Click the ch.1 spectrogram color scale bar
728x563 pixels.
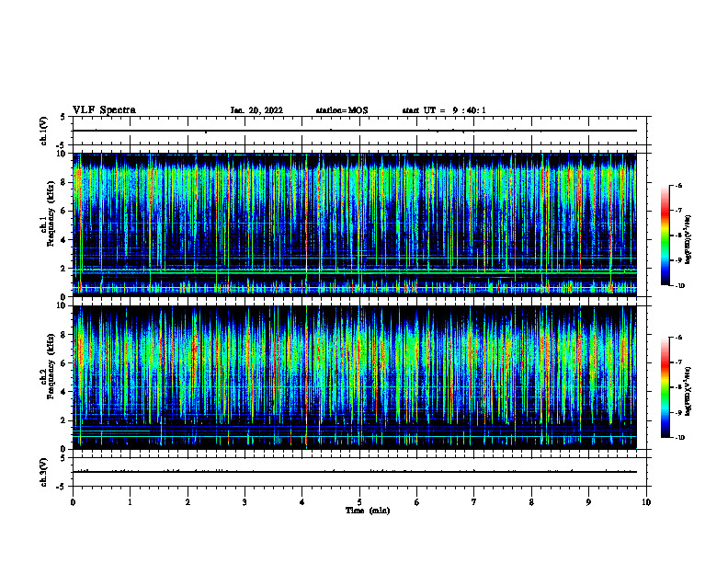coord(665,236)
